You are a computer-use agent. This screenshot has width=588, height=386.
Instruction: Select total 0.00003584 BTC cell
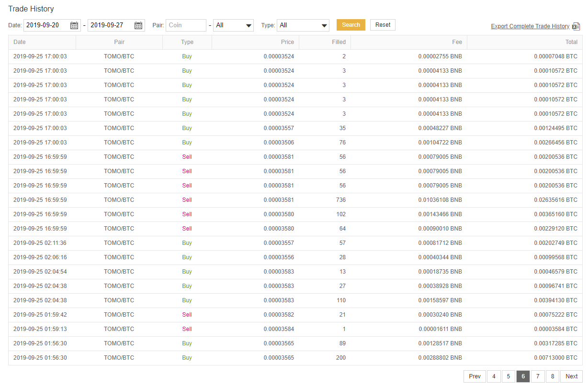pos(555,329)
